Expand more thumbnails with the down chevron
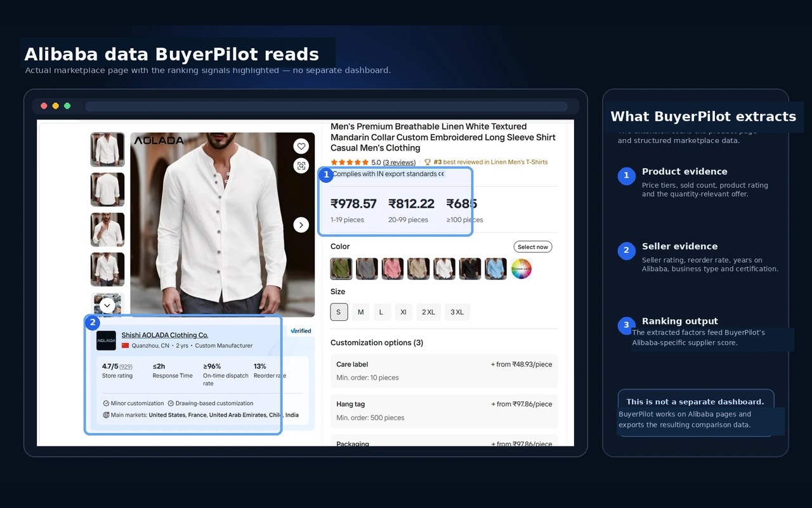Image resolution: width=812 pixels, height=508 pixels. point(107,305)
